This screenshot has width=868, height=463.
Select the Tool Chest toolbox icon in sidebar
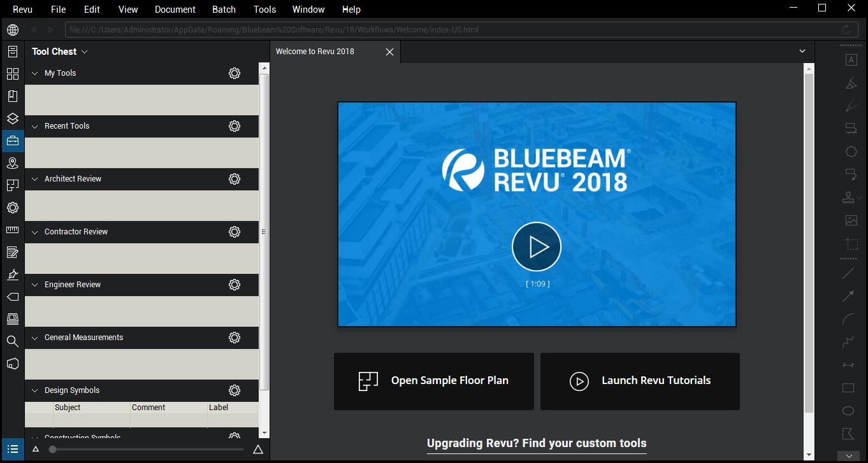click(x=12, y=141)
